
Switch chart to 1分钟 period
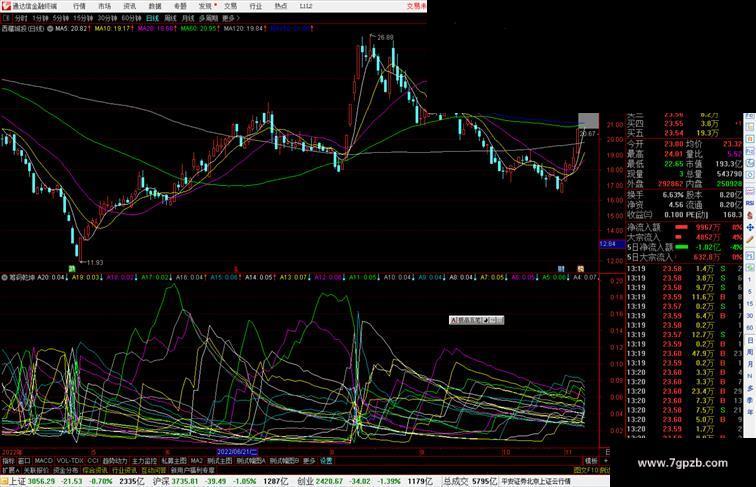[40, 18]
